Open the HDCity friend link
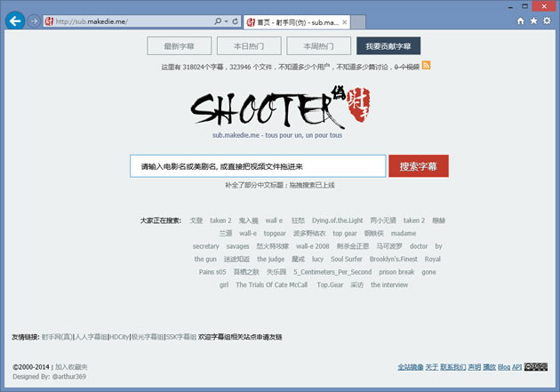 coord(119,337)
